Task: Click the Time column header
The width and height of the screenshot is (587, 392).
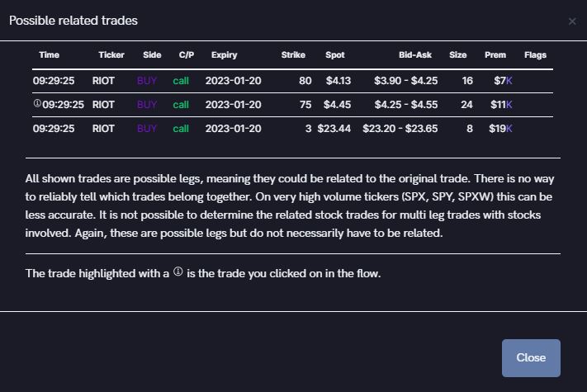Action: pos(50,55)
